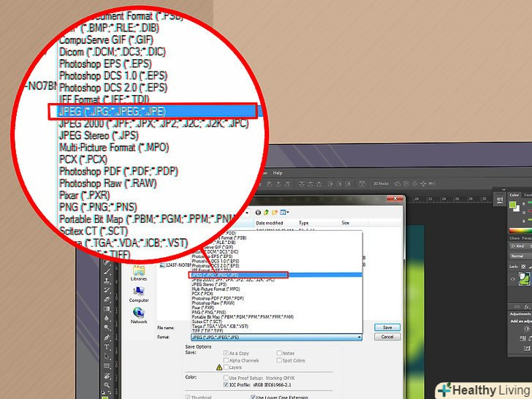Toggle the Layers checkbox
Viewport: 532px width, 399px height.
226,368
